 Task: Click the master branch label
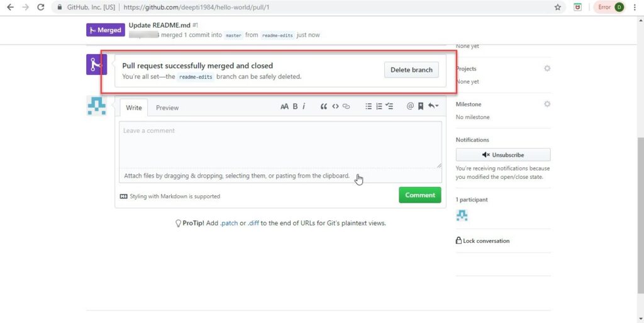tap(233, 35)
